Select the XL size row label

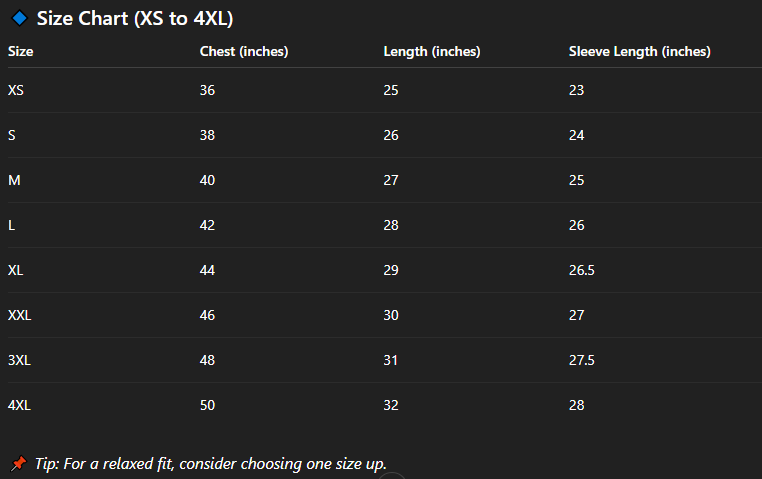[16, 270]
